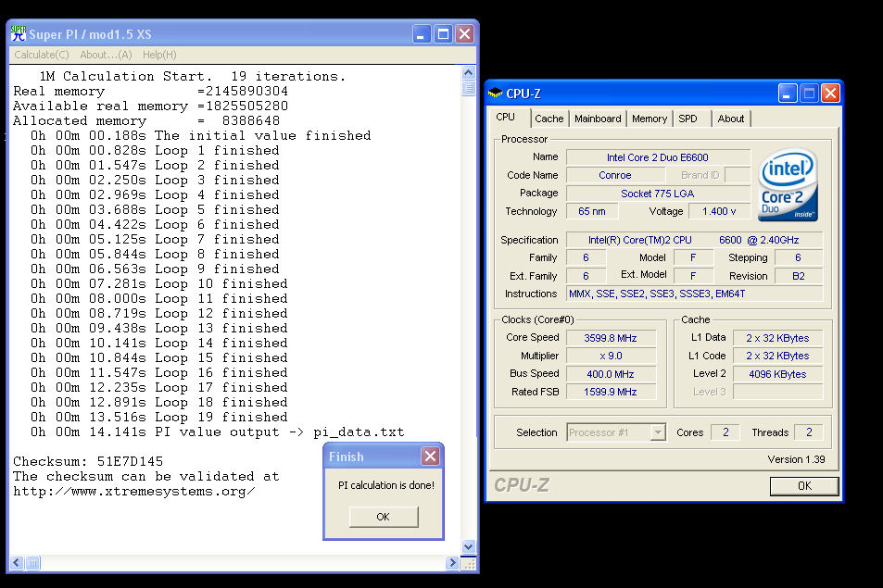The height and width of the screenshot is (588, 883).
Task: Close the CPU-Z window
Action: point(830,94)
